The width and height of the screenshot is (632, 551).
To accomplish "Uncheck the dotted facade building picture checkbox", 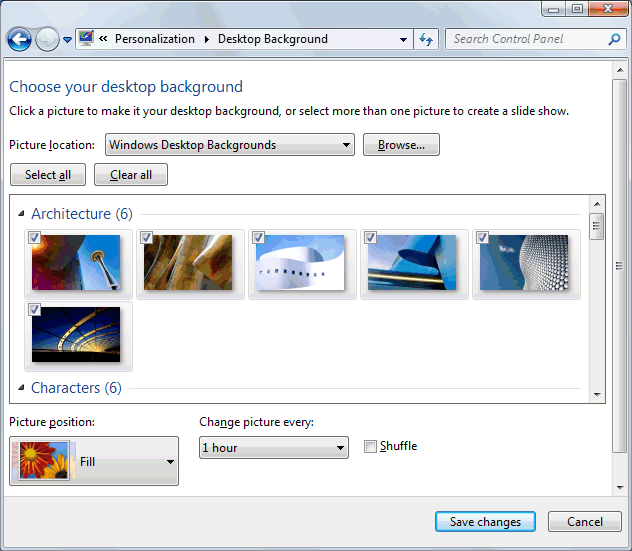I will point(482,237).
